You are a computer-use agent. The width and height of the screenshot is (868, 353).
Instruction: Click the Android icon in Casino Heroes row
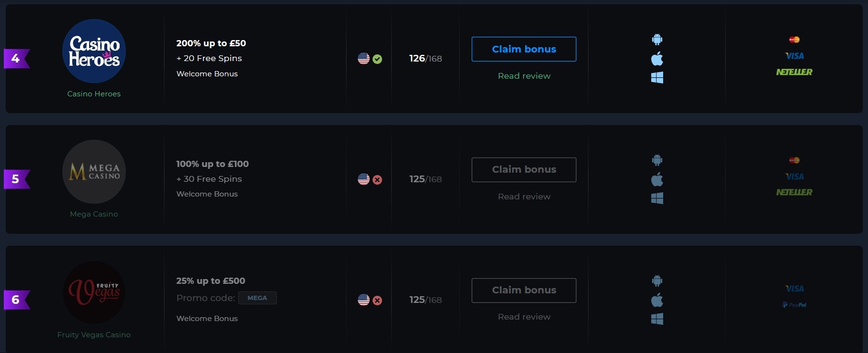(x=657, y=39)
